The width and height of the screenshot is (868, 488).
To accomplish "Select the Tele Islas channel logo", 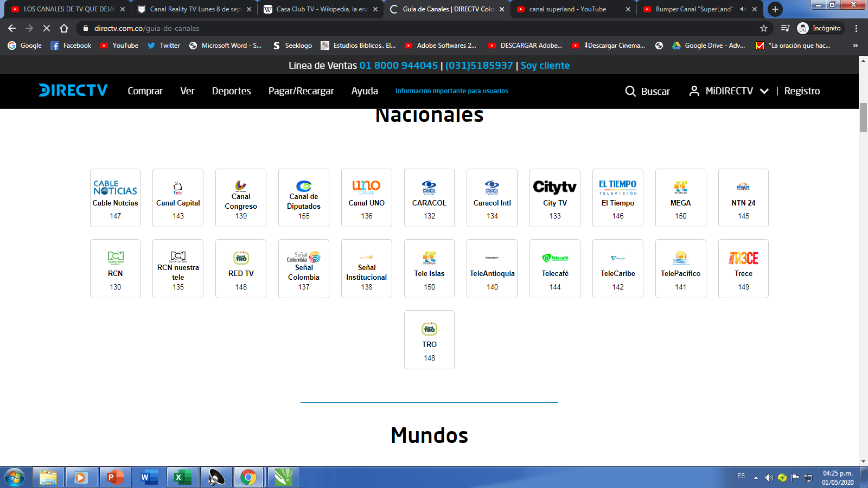I will (430, 258).
